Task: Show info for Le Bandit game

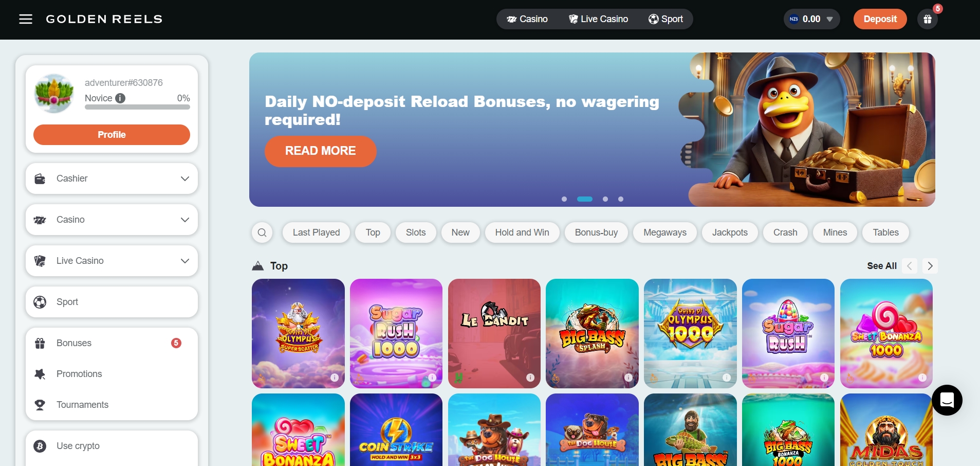Action: (x=530, y=378)
